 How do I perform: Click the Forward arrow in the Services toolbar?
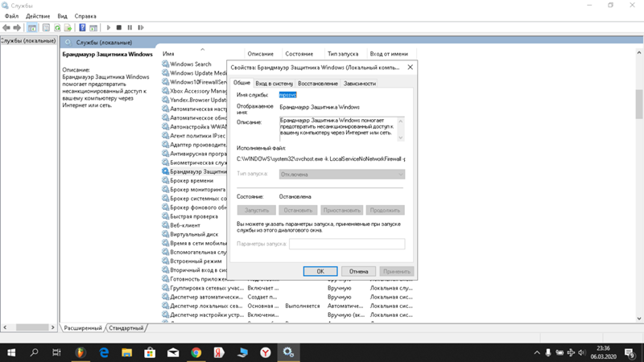[x=17, y=27]
